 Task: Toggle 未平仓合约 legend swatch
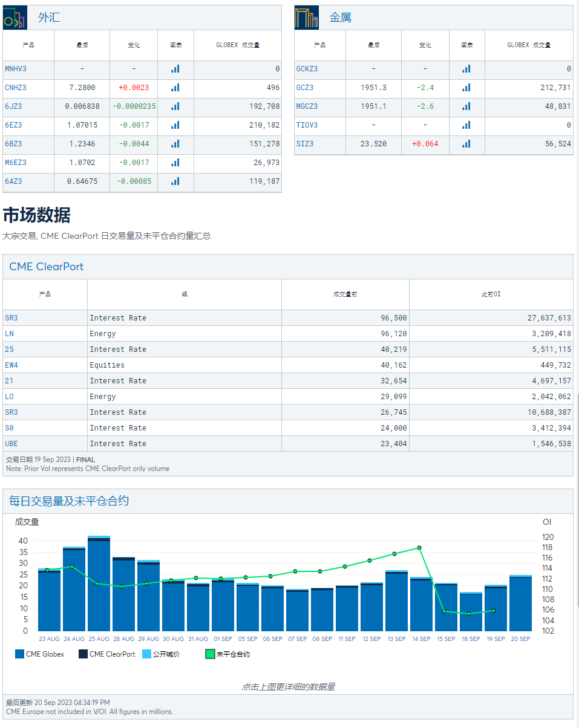(210, 654)
